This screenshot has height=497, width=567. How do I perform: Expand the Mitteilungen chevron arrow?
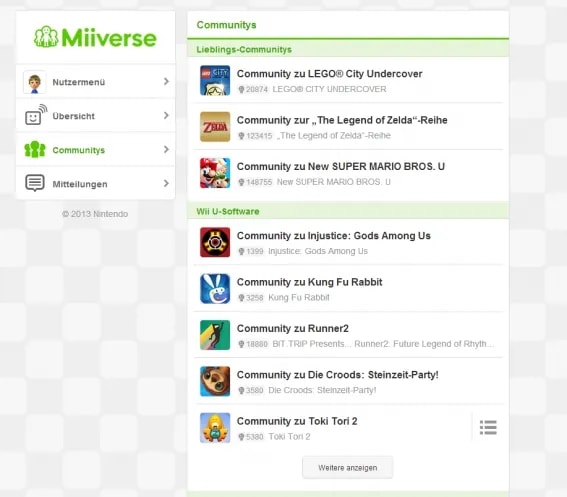(x=166, y=183)
